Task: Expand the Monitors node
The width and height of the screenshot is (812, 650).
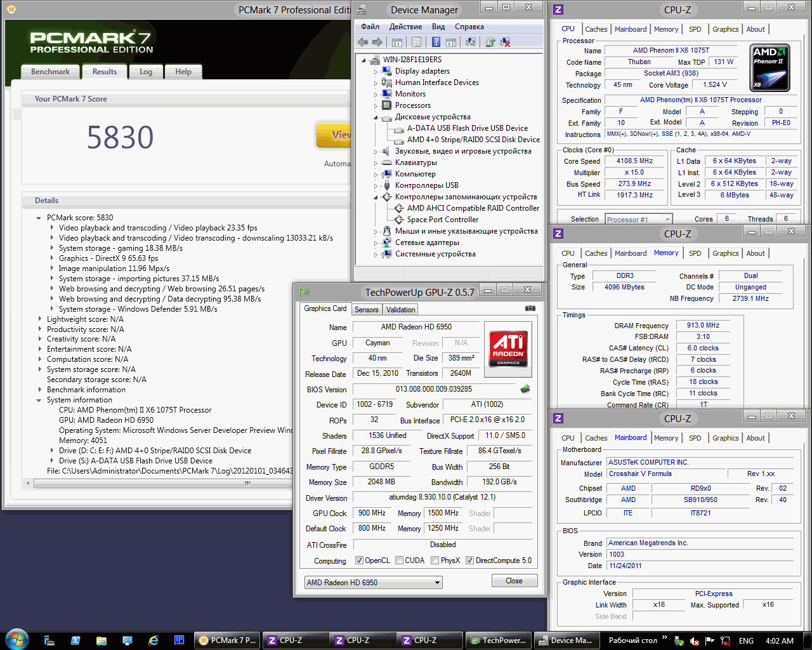Action: pyautogui.click(x=376, y=95)
